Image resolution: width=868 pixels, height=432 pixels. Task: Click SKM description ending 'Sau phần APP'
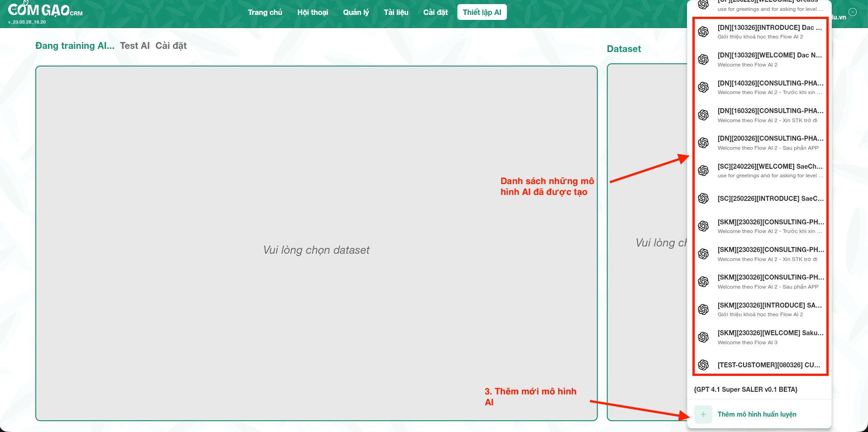[x=768, y=287]
